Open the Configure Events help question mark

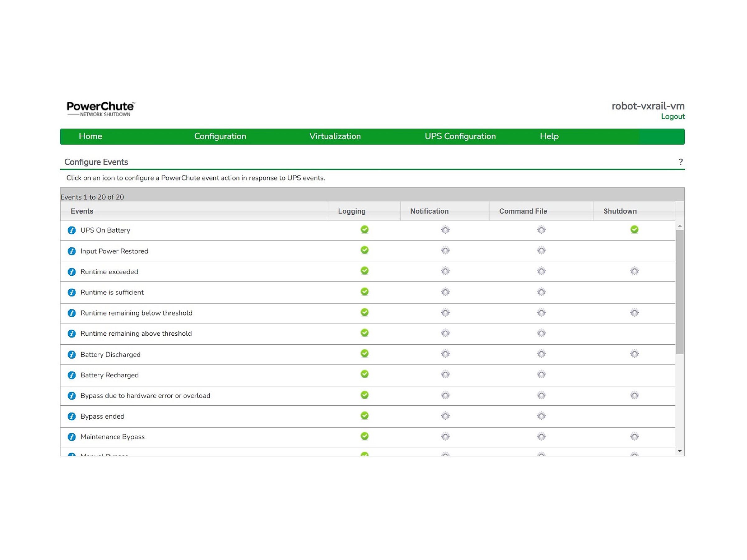[x=680, y=162]
